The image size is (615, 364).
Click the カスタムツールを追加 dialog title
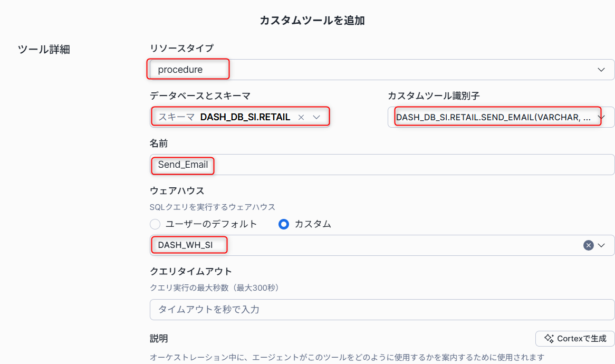click(x=312, y=21)
